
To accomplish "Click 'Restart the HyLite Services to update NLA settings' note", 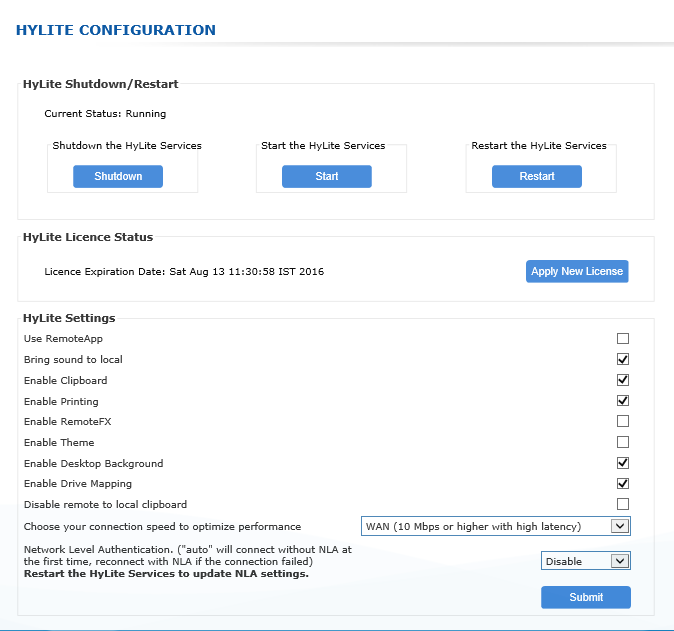I will [x=166, y=574].
